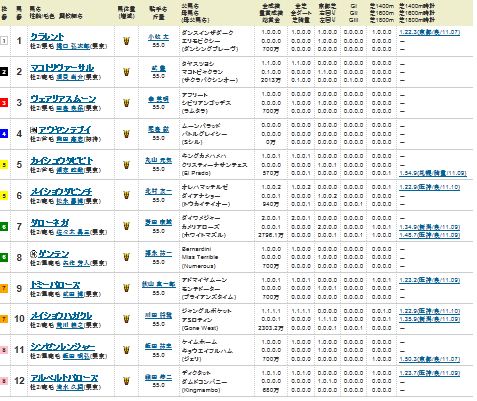Open the trainer link under ダローネガ

click(73, 232)
